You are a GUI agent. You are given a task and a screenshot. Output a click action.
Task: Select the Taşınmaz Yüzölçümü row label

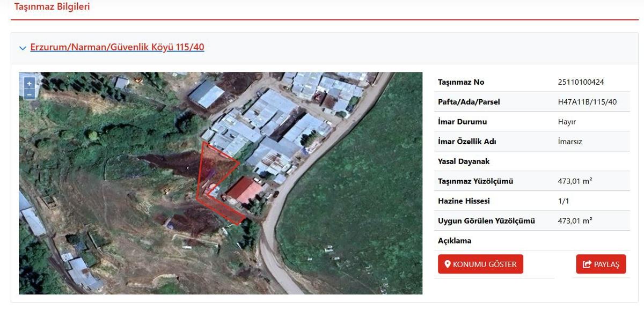click(475, 181)
